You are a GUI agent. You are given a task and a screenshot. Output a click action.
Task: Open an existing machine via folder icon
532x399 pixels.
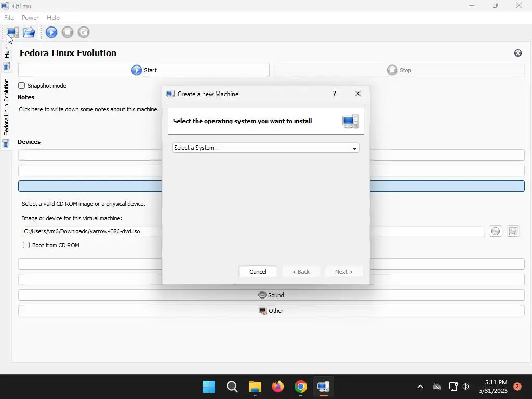coord(29,32)
